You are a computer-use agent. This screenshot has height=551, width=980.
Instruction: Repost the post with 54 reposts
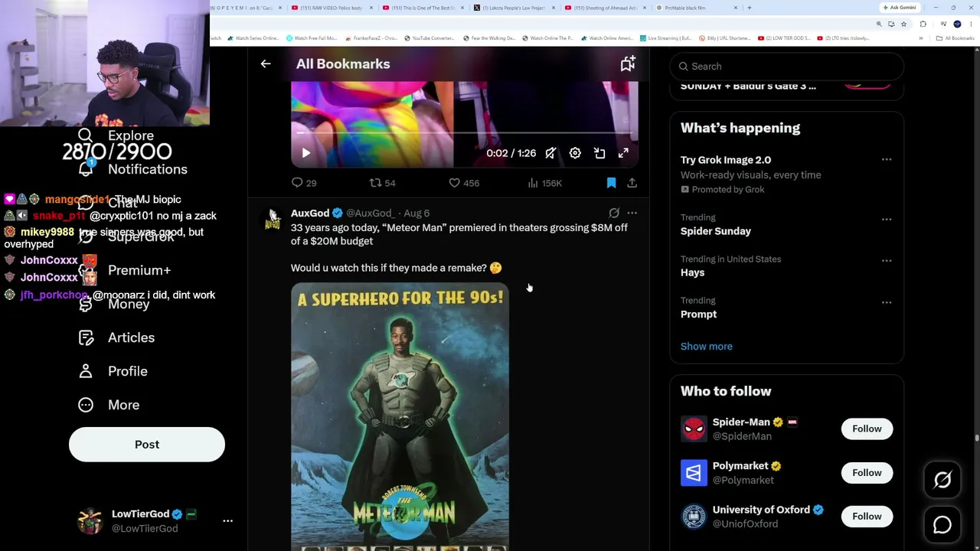tap(382, 183)
